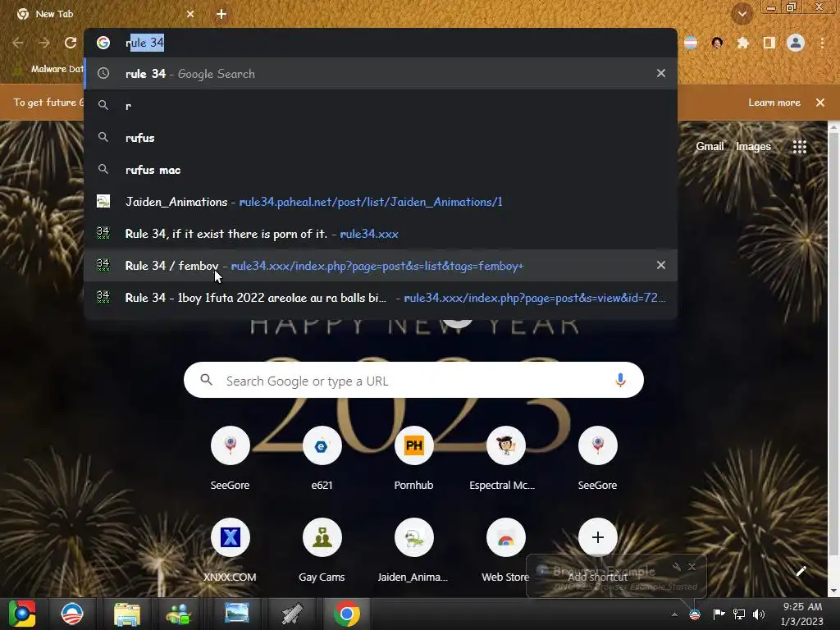Click Learn more in the info bar
This screenshot has width=840, height=630.
774,103
